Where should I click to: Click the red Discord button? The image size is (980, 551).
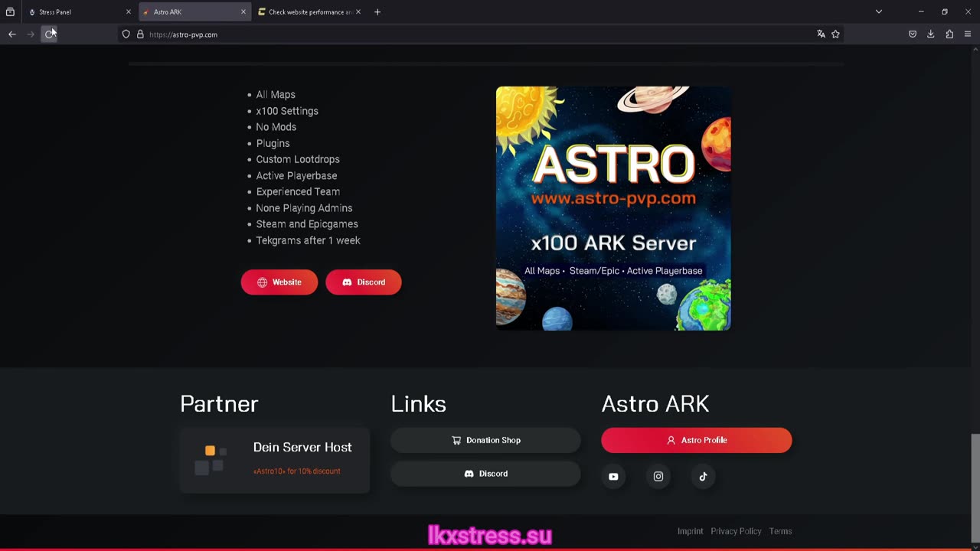[x=364, y=282]
